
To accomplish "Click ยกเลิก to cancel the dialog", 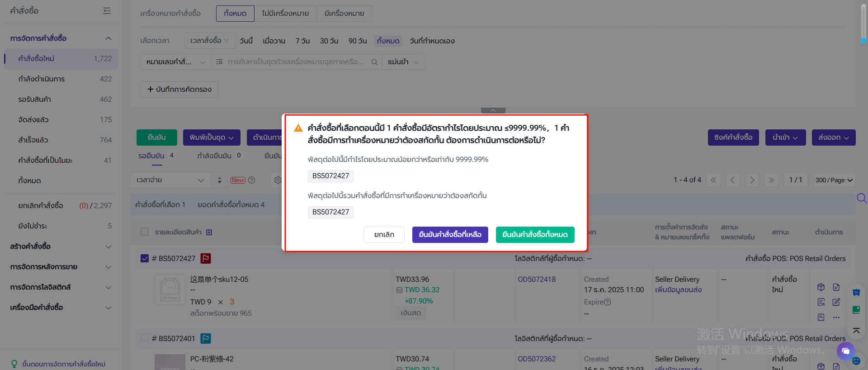I will point(384,235).
